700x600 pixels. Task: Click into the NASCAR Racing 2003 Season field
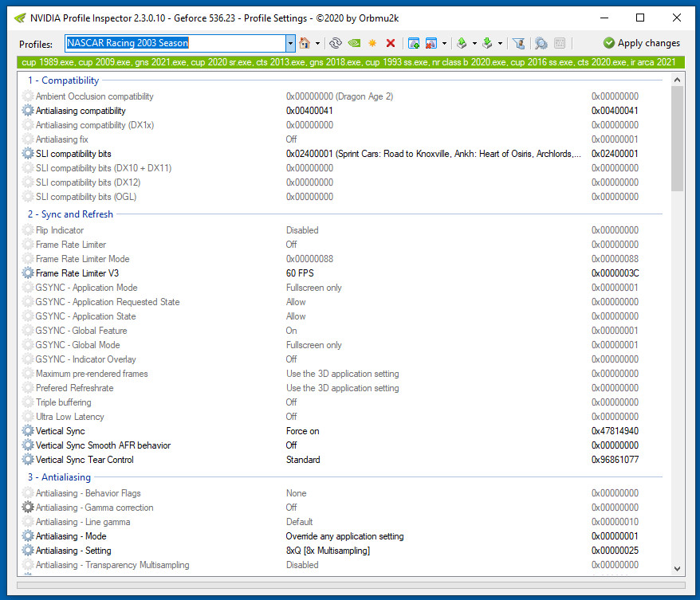click(x=175, y=43)
